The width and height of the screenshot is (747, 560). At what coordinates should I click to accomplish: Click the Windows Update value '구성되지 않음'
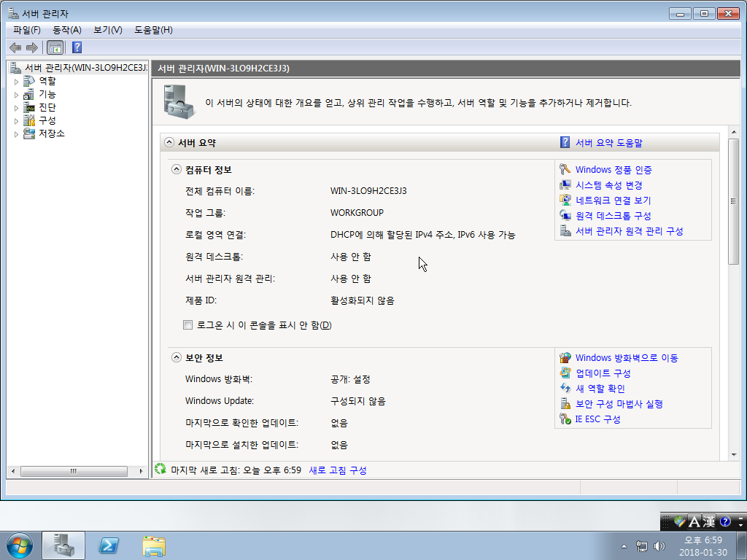coord(358,401)
